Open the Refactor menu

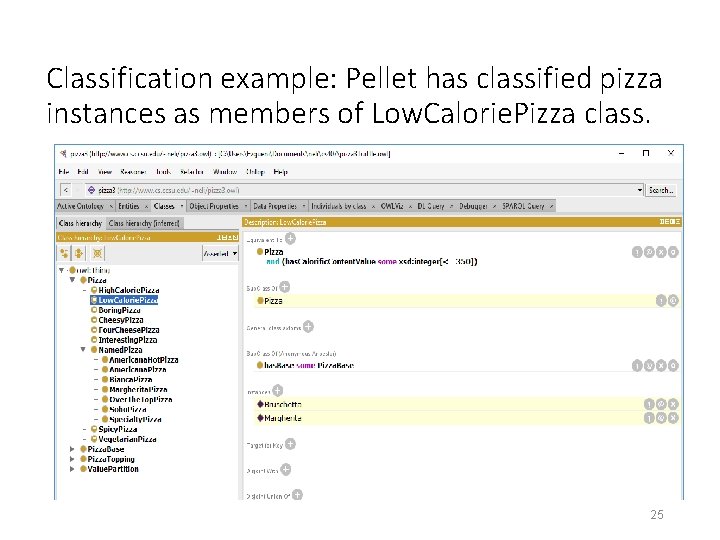(x=192, y=172)
